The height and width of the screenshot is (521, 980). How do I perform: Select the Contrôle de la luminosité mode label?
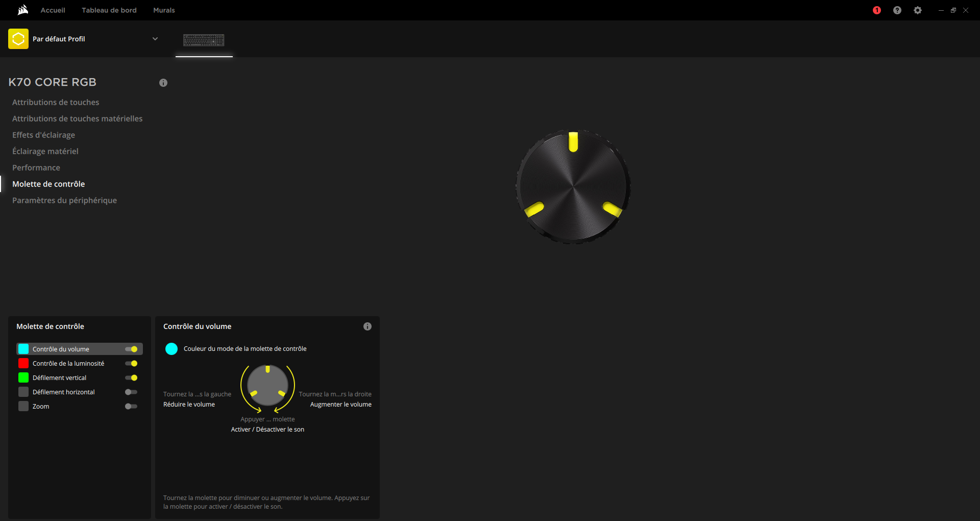tap(68, 364)
